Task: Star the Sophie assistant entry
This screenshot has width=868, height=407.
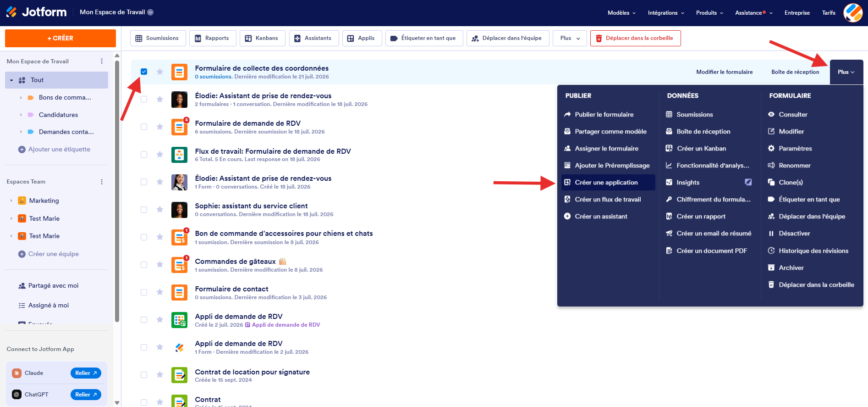Action: [x=159, y=209]
